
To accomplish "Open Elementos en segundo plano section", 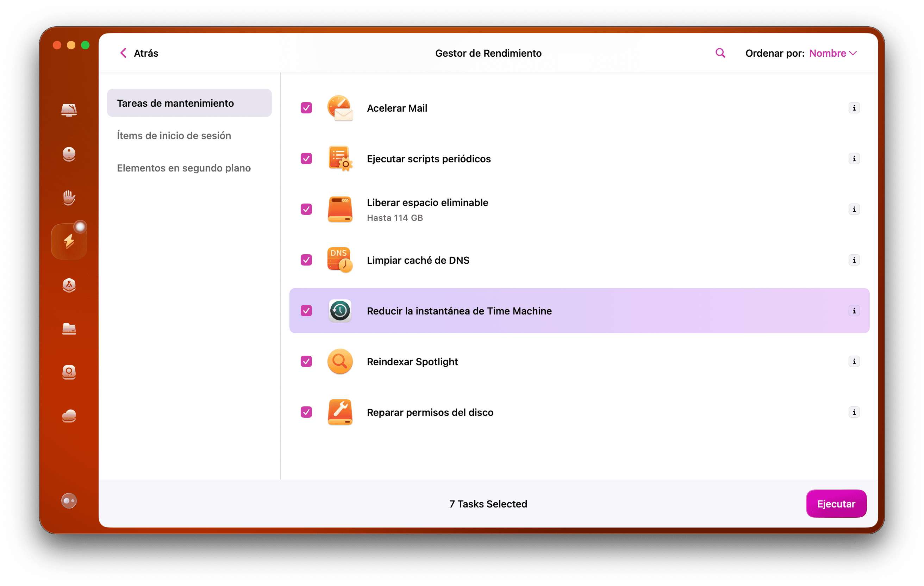I will point(184,168).
